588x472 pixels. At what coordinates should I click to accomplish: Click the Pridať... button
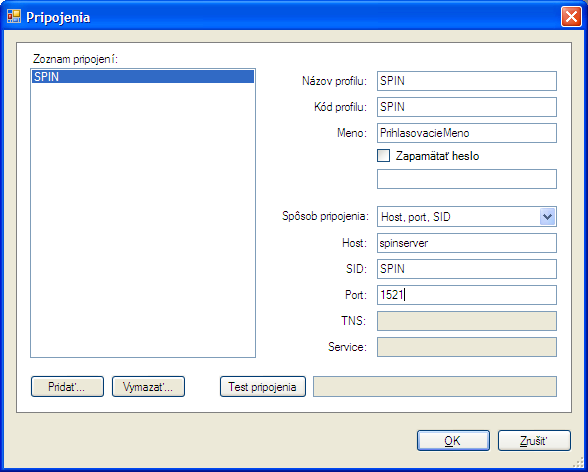pyautogui.click(x=68, y=387)
